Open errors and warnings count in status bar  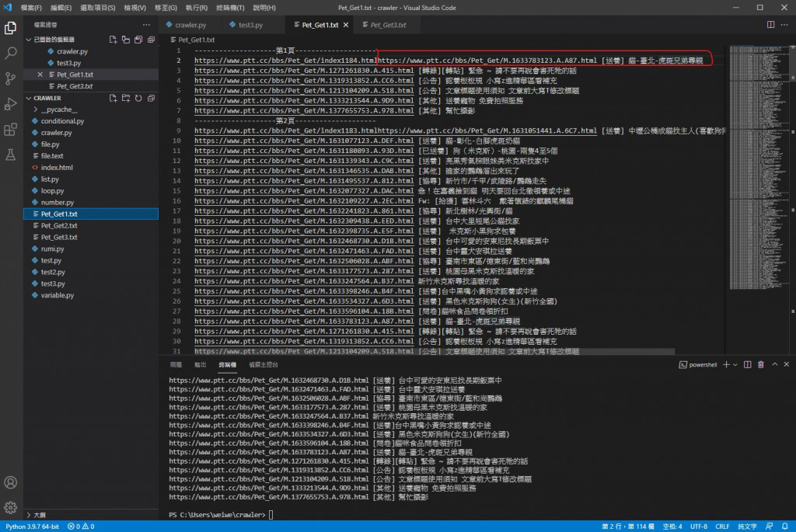click(81, 527)
